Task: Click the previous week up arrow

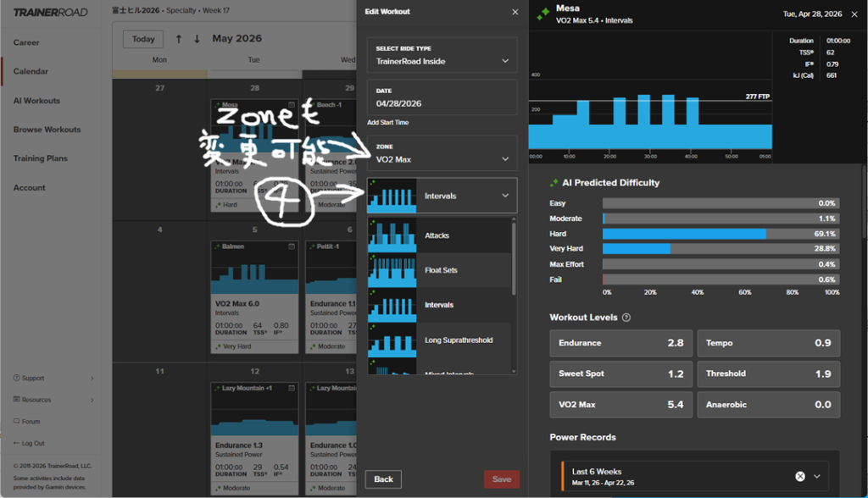Action: pos(179,39)
